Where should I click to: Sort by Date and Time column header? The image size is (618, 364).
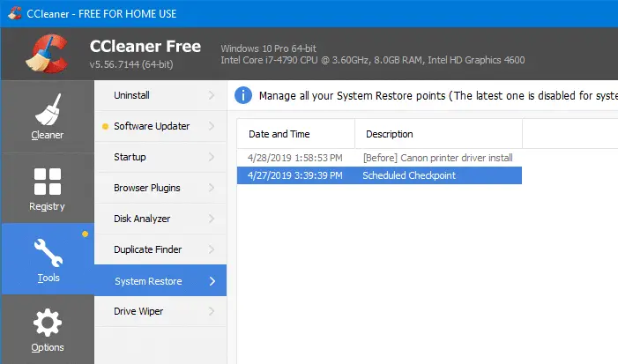[x=295, y=134]
